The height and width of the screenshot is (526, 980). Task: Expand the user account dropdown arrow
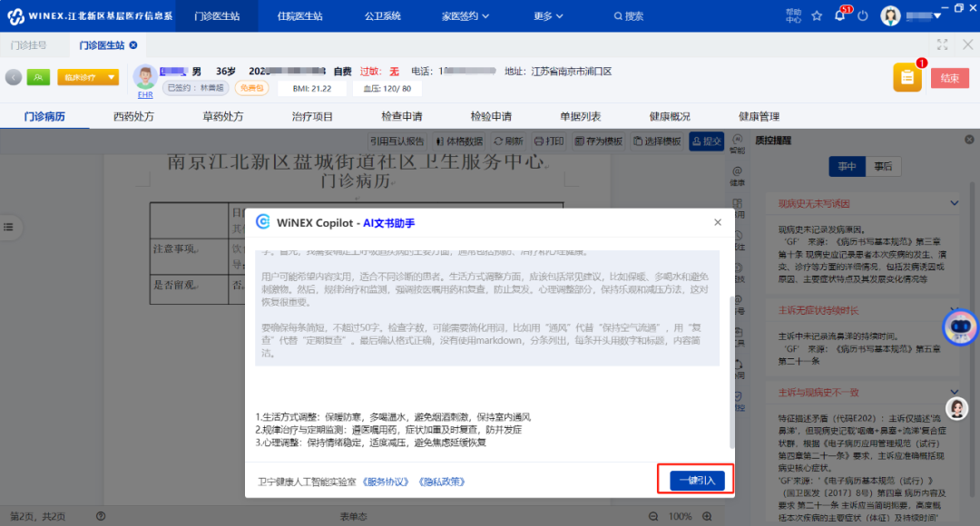pyautogui.click(x=936, y=16)
